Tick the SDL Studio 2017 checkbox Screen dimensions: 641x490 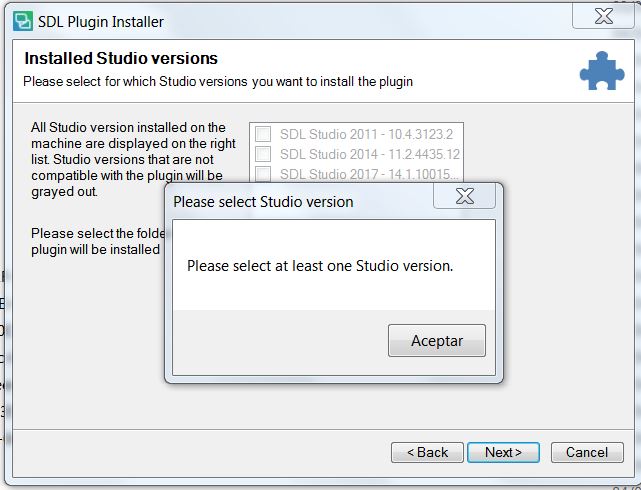[x=263, y=173]
